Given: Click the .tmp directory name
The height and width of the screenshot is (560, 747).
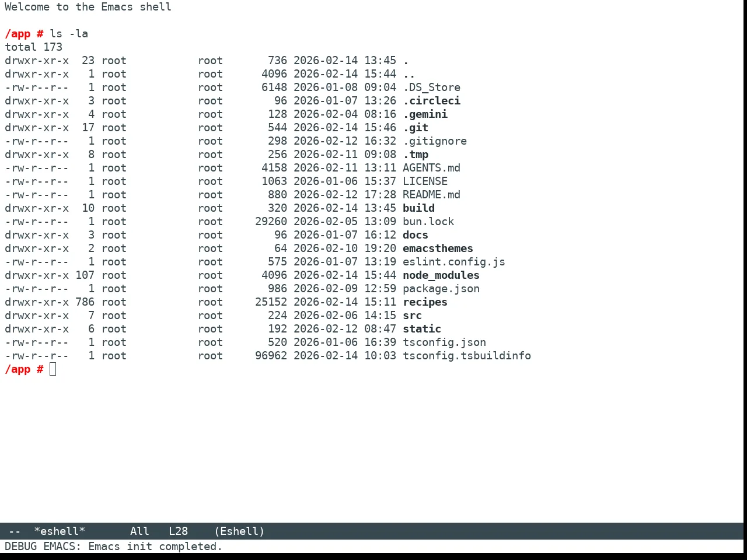Looking at the screenshot, I should point(416,155).
